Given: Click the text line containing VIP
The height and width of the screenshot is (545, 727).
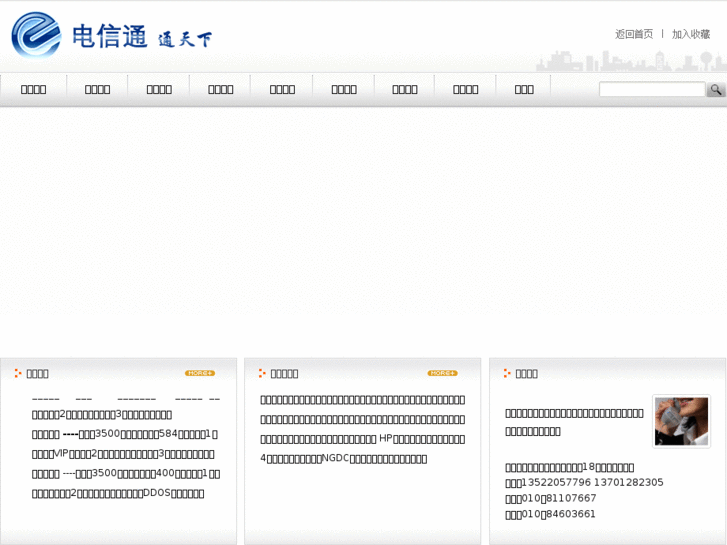Looking at the screenshot, I should (123, 454).
